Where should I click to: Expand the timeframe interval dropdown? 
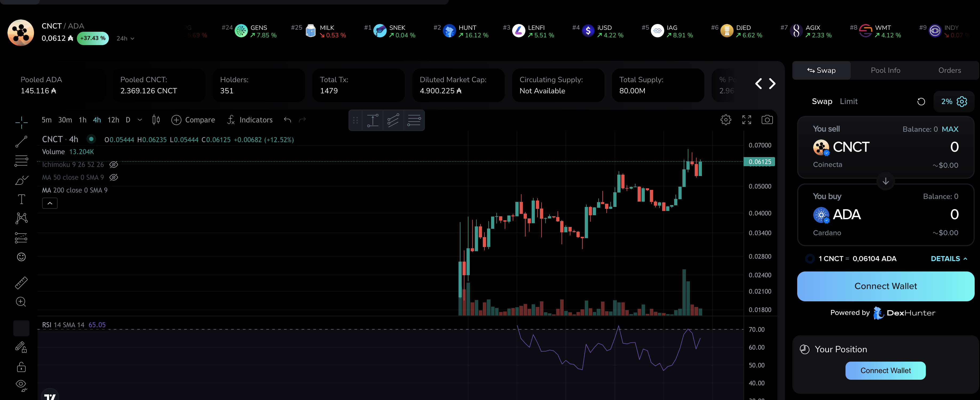coord(140,120)
